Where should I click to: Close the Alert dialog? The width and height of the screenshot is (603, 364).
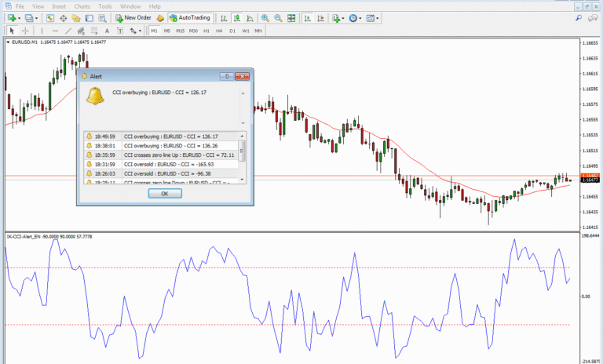point(243,77)
